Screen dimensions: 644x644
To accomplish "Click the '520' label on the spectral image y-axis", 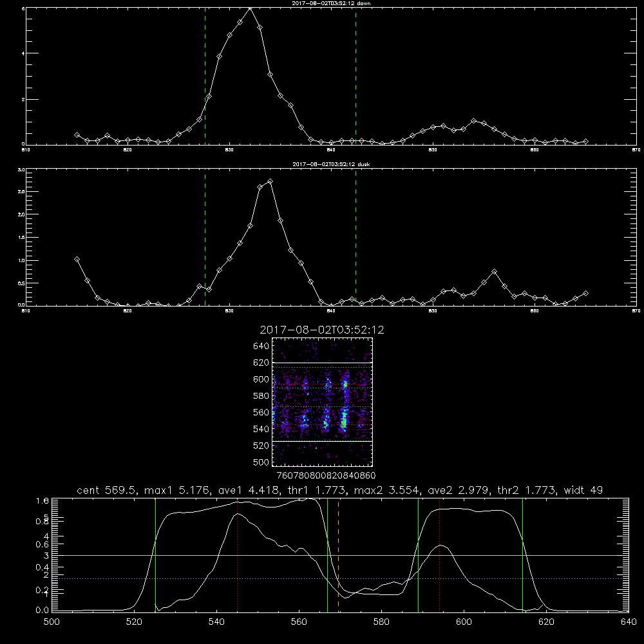I will pos(261,446).
